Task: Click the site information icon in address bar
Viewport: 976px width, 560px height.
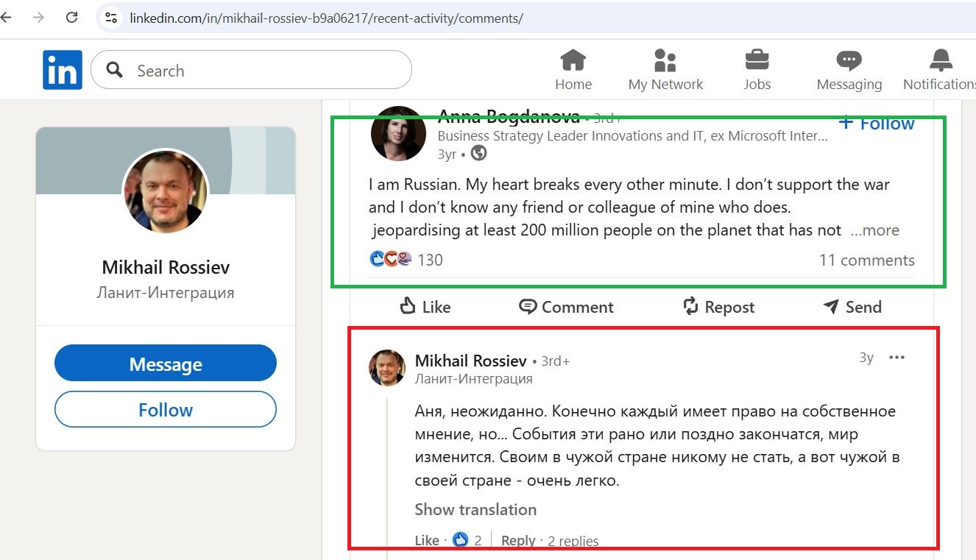Action: (111, 18)
